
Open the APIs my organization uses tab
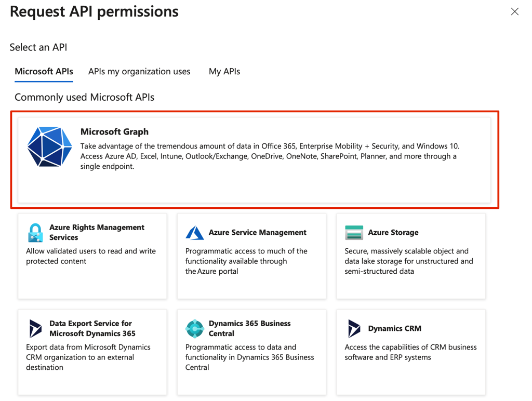pyautogui.click(x=139, y=72)
